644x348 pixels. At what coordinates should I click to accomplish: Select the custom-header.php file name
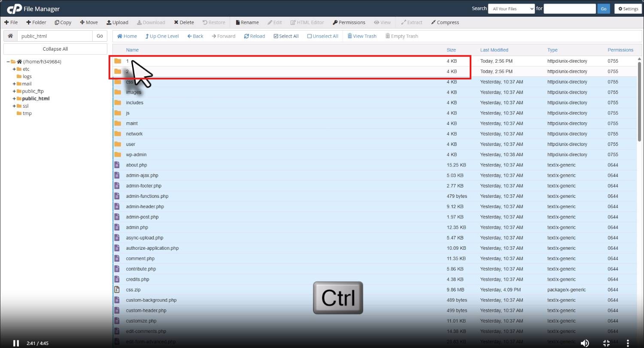(146, 310)
